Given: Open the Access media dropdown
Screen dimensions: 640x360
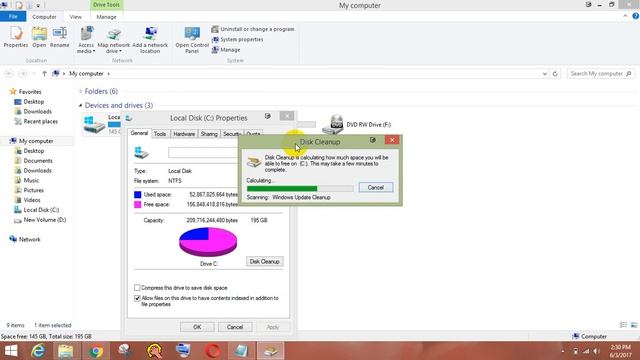Looking at the screenshot, I should coord(86,40).
